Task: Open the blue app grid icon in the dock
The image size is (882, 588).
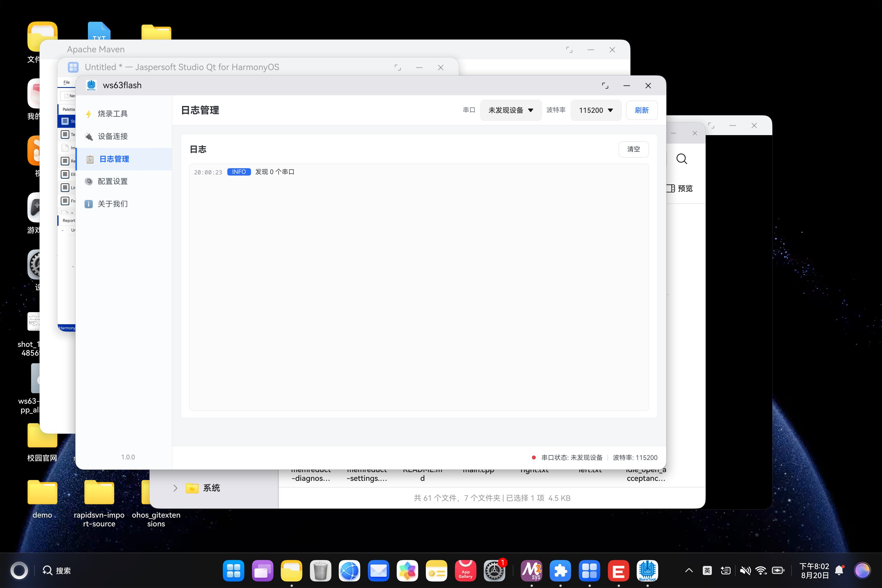Action: pos(233,571)
